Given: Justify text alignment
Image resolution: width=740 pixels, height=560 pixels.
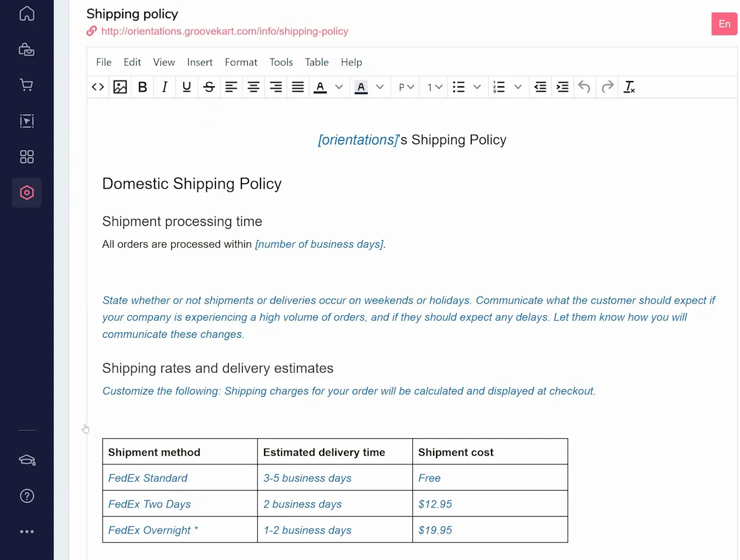Looking at the screenshot, I should (298, 87).
